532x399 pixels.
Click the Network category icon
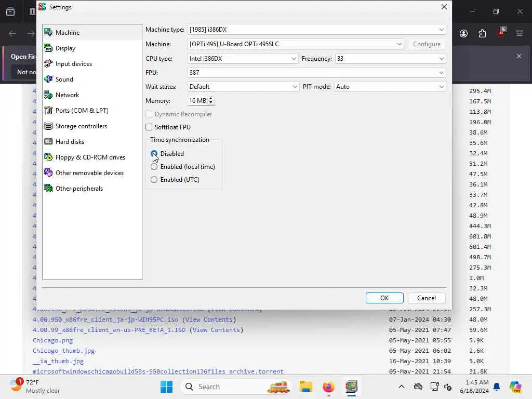coord(48,95)
